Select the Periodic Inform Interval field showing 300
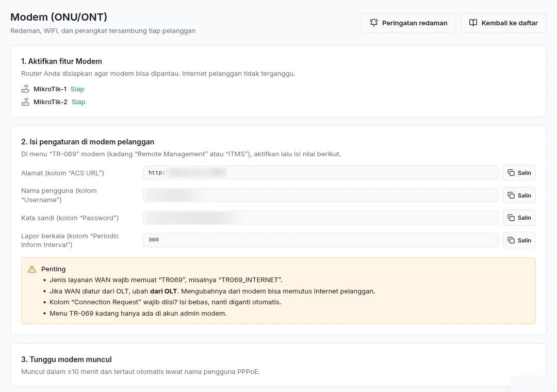The width and height of the screenshot is (557, 392). (321, 240)
